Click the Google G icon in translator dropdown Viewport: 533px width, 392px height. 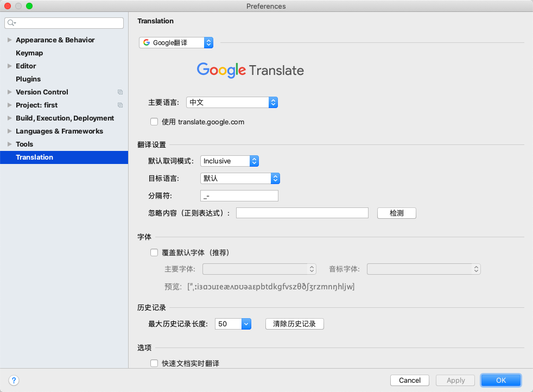(147, 42)
